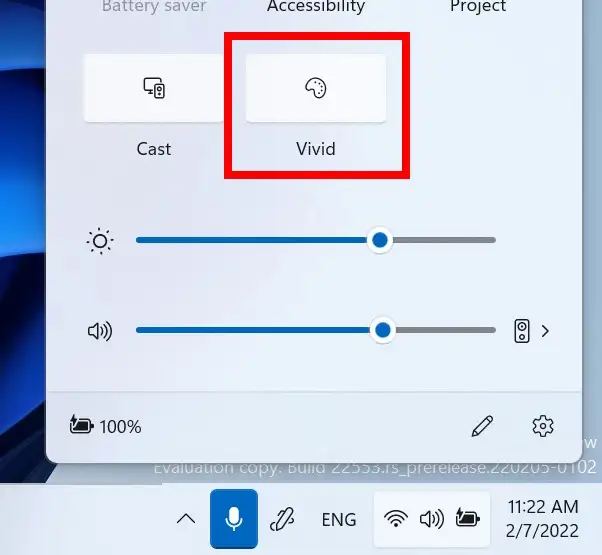The image size is (602, 555).
Task: Click the Battery saver label
Action: [154, 6]
